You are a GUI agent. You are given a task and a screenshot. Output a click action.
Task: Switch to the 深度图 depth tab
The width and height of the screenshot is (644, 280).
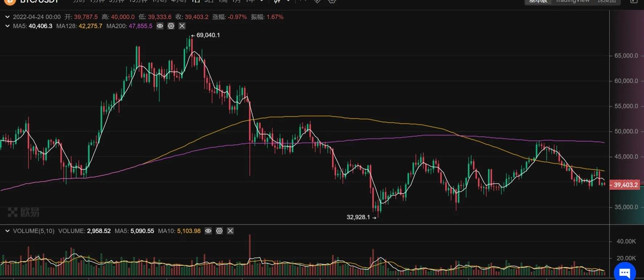607,1
